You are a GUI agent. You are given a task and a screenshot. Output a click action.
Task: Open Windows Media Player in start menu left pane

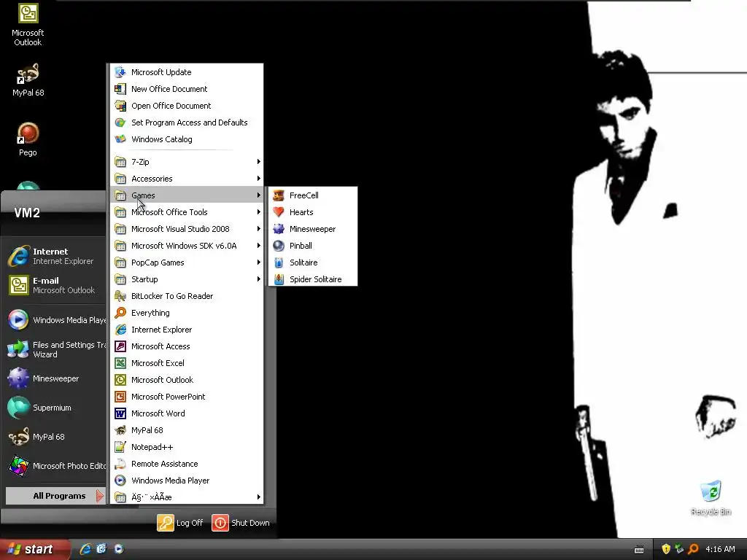55,320
